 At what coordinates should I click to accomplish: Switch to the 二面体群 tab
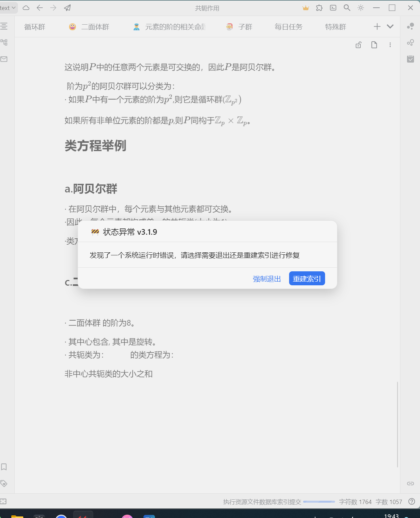tap(89, 27)
